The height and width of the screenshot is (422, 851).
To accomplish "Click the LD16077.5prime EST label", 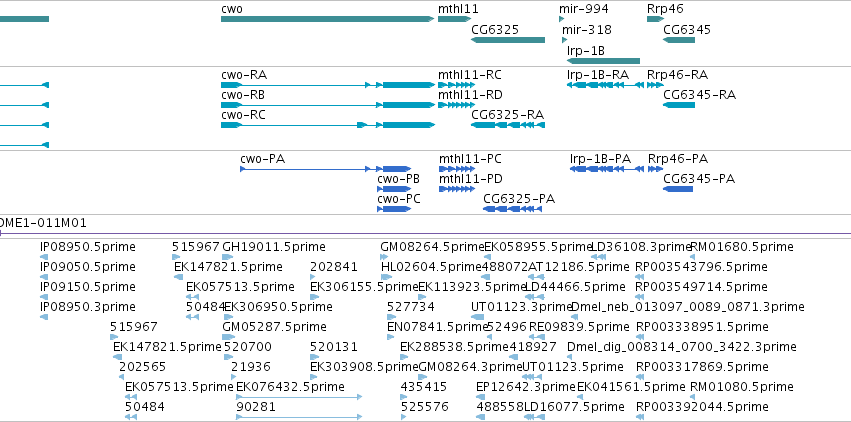I will pos(574,407).
